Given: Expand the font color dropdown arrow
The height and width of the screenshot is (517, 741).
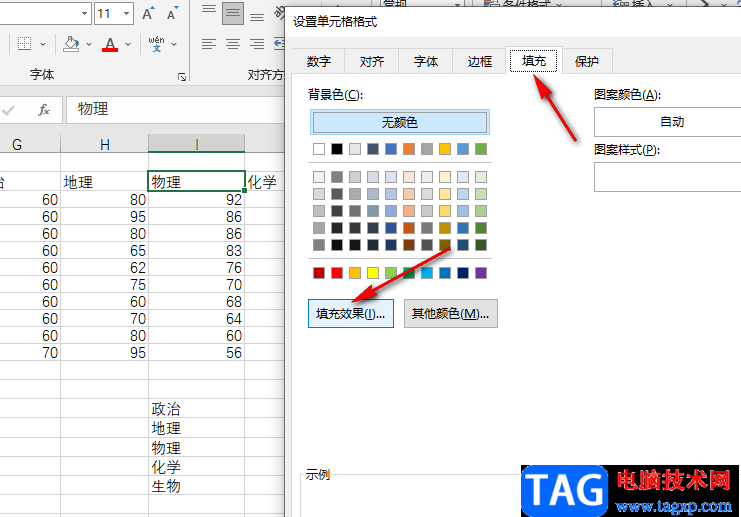Looking at the screenshot, I should [128, 44].
